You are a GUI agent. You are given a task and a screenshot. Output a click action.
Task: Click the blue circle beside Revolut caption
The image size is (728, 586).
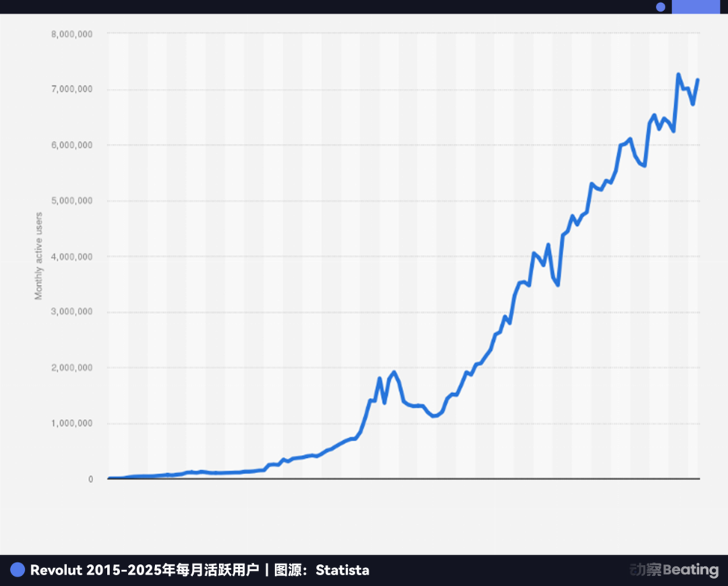coord(17,570)
